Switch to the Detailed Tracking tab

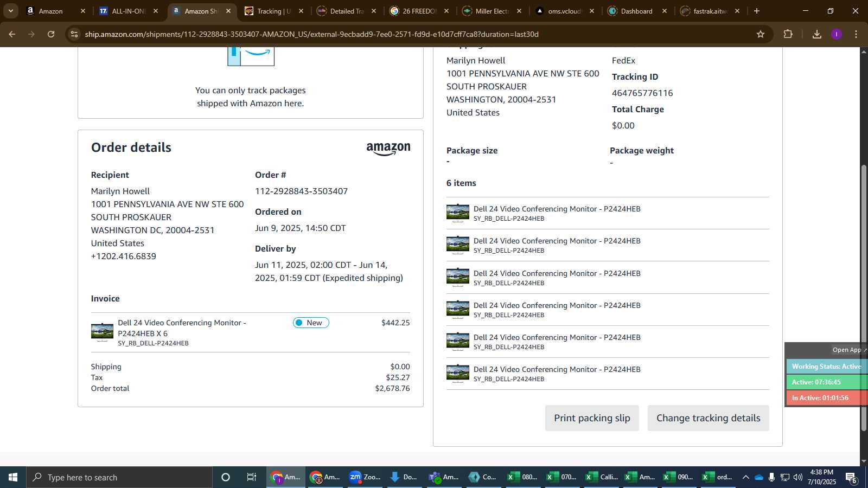347,11
